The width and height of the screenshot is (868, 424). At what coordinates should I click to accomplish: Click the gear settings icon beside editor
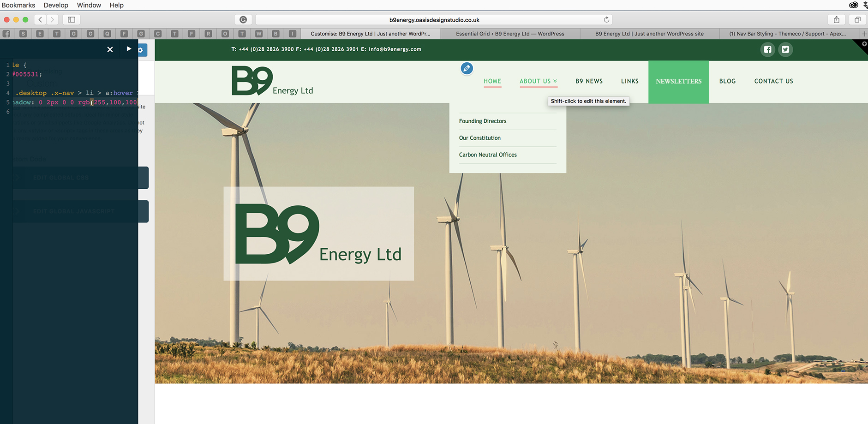point(141,50)
